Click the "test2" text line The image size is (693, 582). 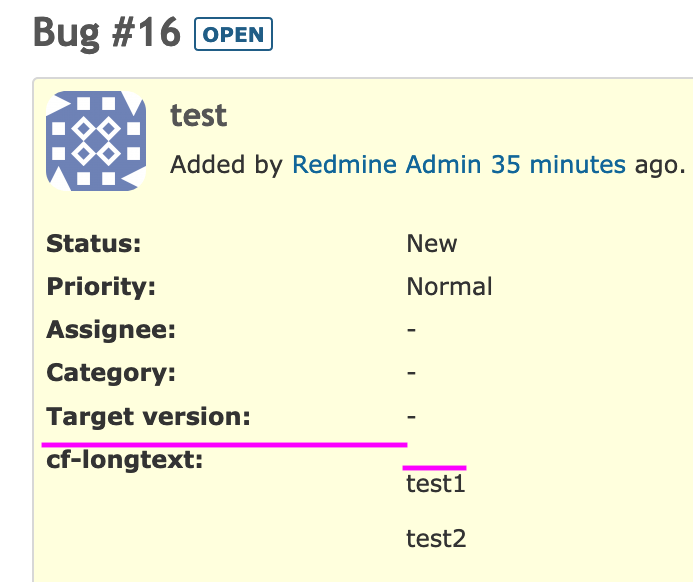[x=436, y=539]
